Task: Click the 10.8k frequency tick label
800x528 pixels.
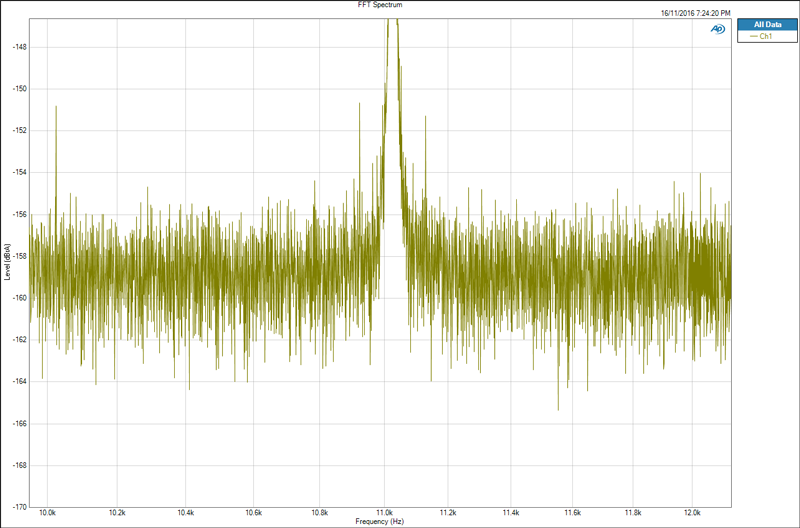Action: point(320,513)
